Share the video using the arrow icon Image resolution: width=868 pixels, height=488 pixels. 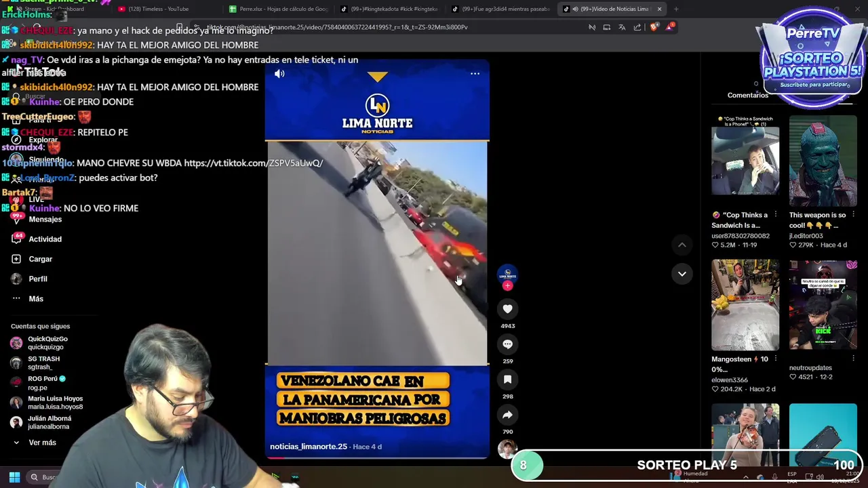[x=507, y=415]
